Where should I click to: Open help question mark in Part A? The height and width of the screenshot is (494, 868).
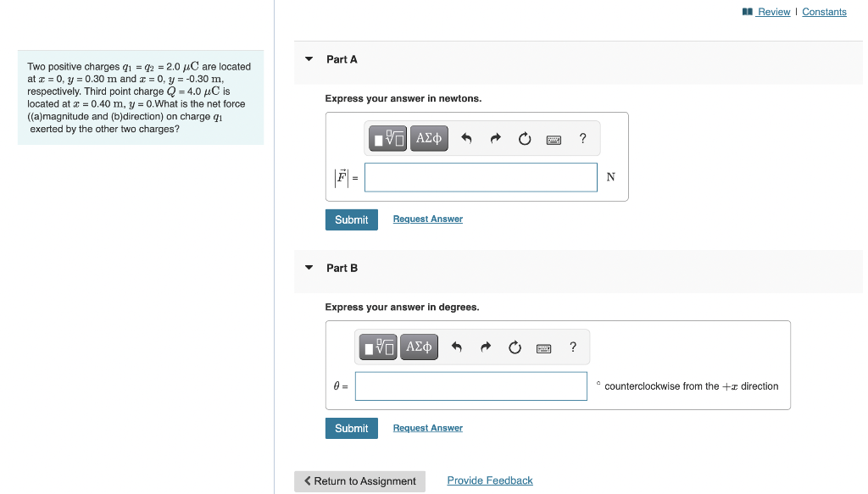click(x=582, y=138)
